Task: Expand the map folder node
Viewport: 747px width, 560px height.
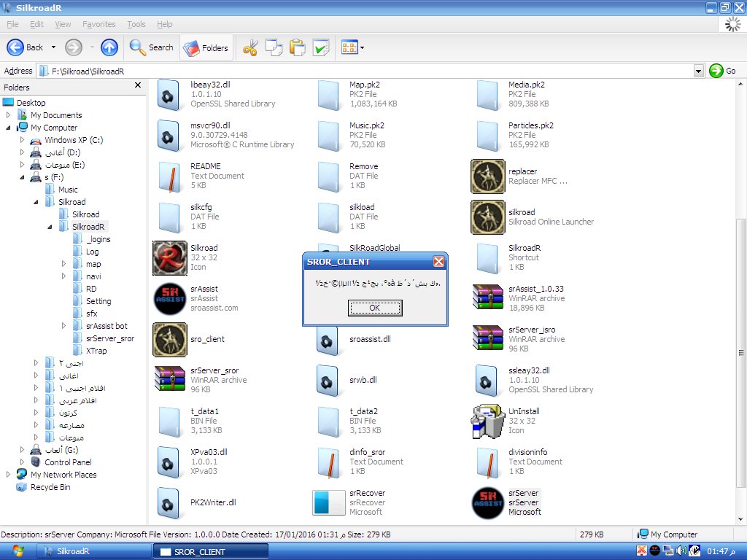Action: [x=63, y=263]
